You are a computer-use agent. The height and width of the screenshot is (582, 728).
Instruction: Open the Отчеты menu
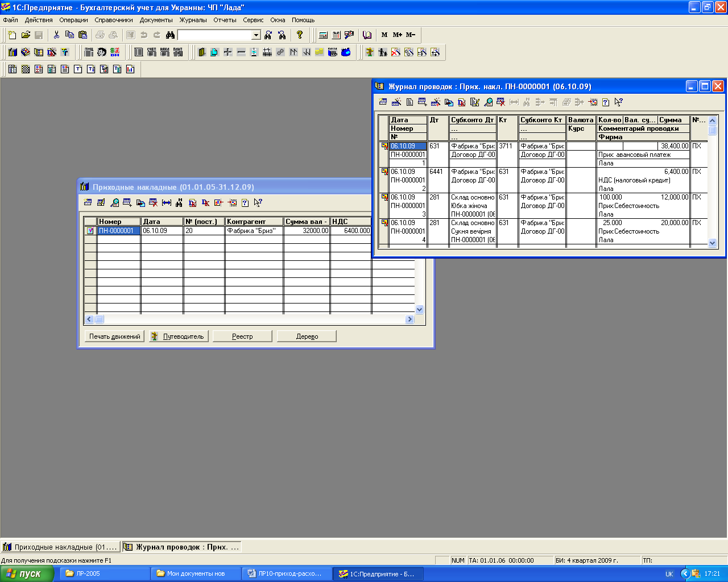point(225,20)
